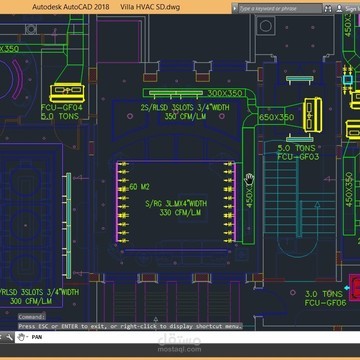Click the '3.0 TONS' label

[323, 294]
